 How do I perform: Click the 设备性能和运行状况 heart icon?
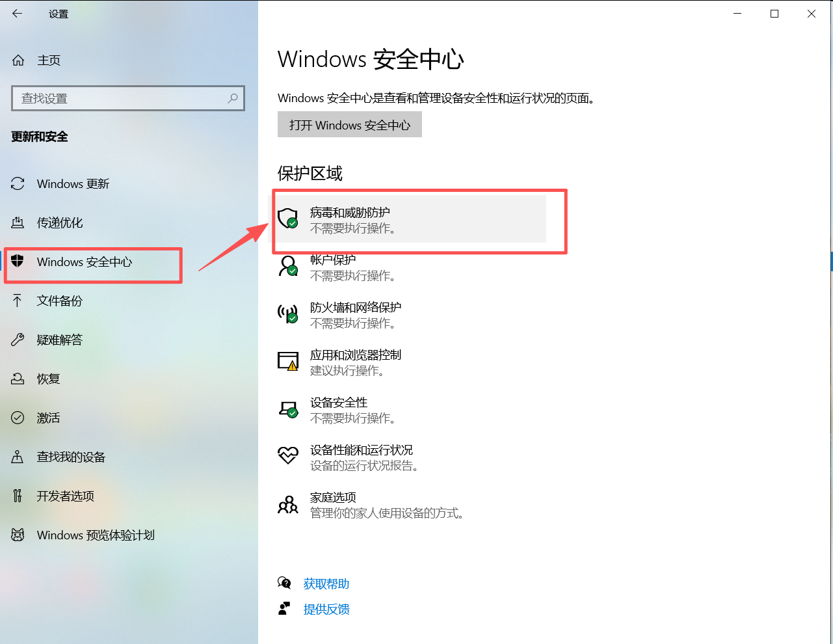tap(288, 455)
